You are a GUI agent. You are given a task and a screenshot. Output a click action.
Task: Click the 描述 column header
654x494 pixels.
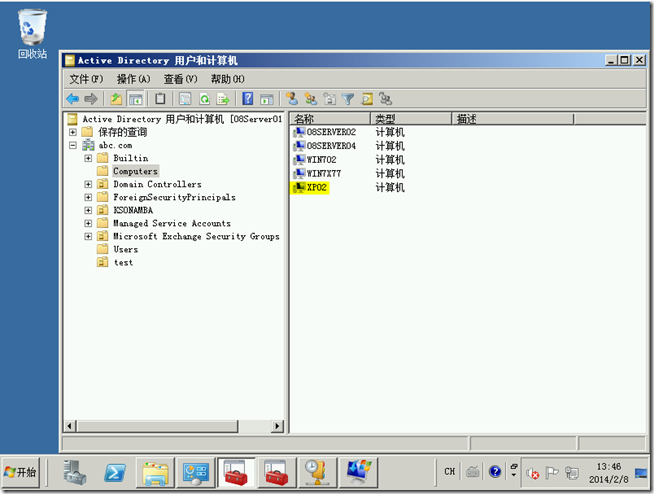(513, 119)
